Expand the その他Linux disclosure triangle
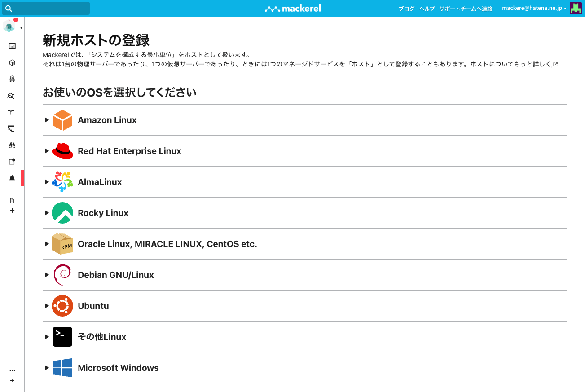 point(47,337)
